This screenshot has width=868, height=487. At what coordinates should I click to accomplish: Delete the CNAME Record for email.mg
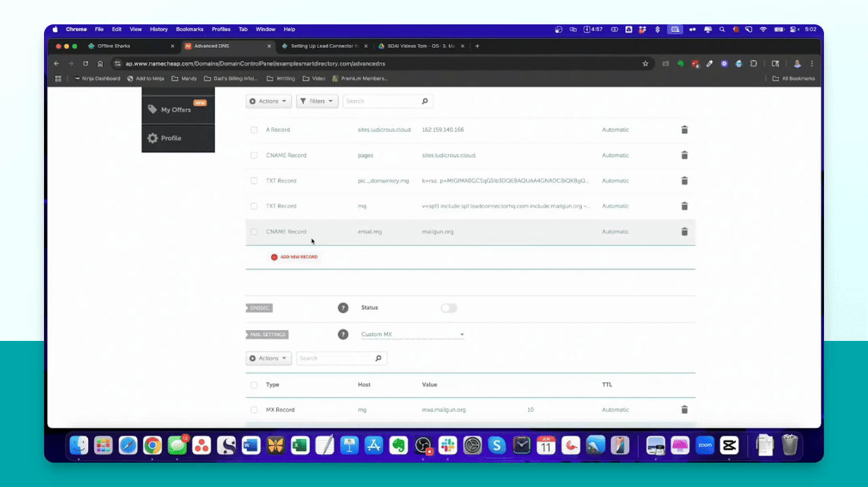685,231
